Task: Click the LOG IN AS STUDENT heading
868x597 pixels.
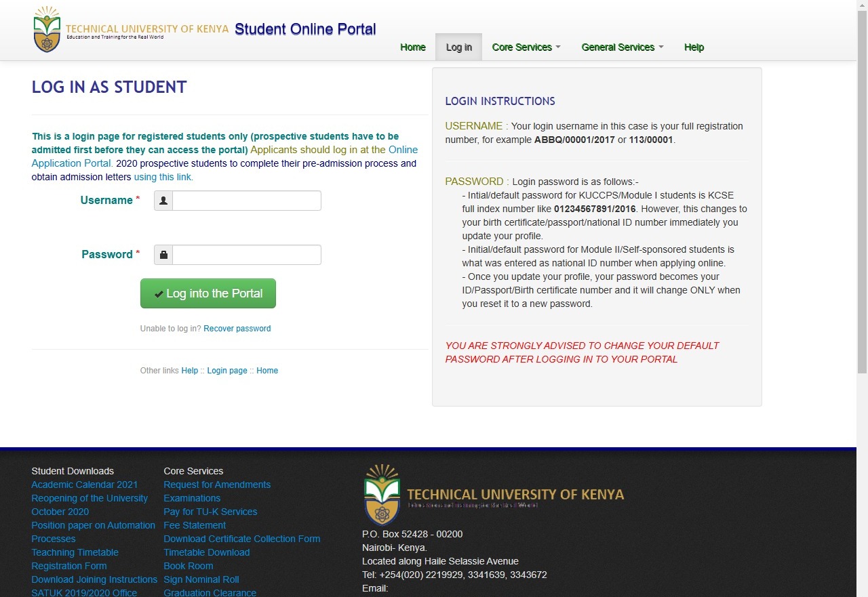Action: [109, 87]
